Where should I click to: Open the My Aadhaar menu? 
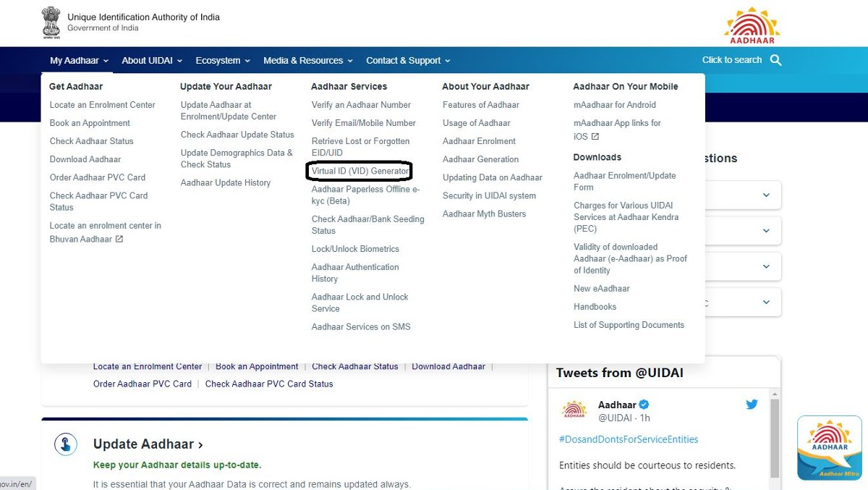click(79, 61)
